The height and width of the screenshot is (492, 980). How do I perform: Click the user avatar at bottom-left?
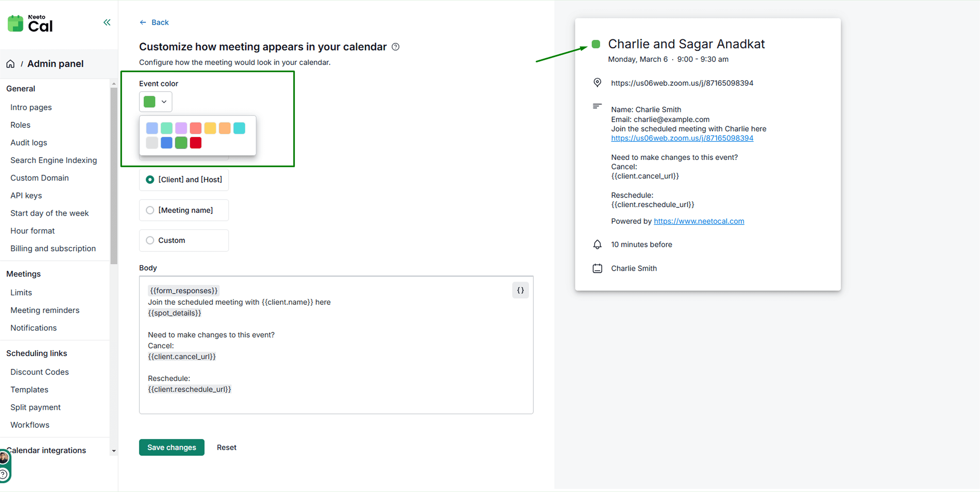click(4, 457)
